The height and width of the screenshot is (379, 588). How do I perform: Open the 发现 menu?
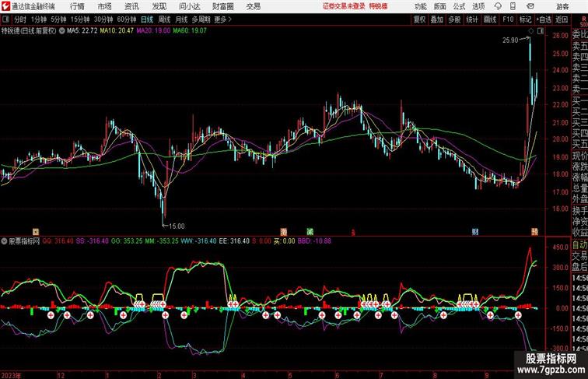coord(159,6)
